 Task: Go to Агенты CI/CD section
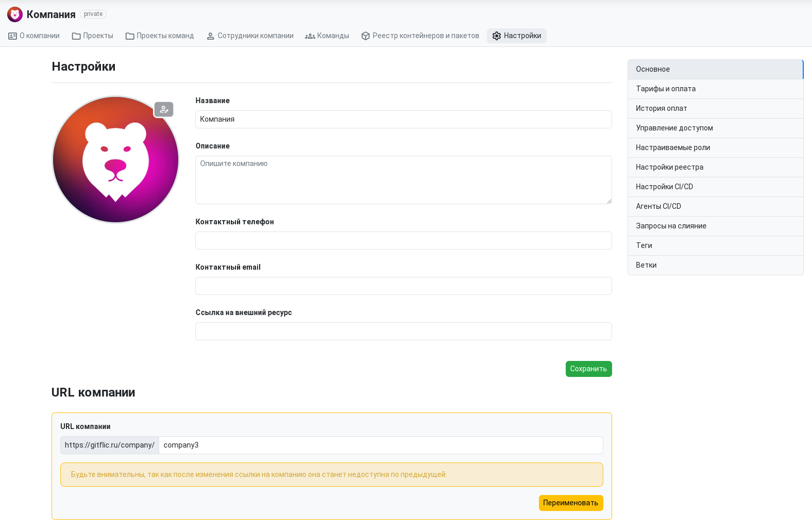point(715,207)
